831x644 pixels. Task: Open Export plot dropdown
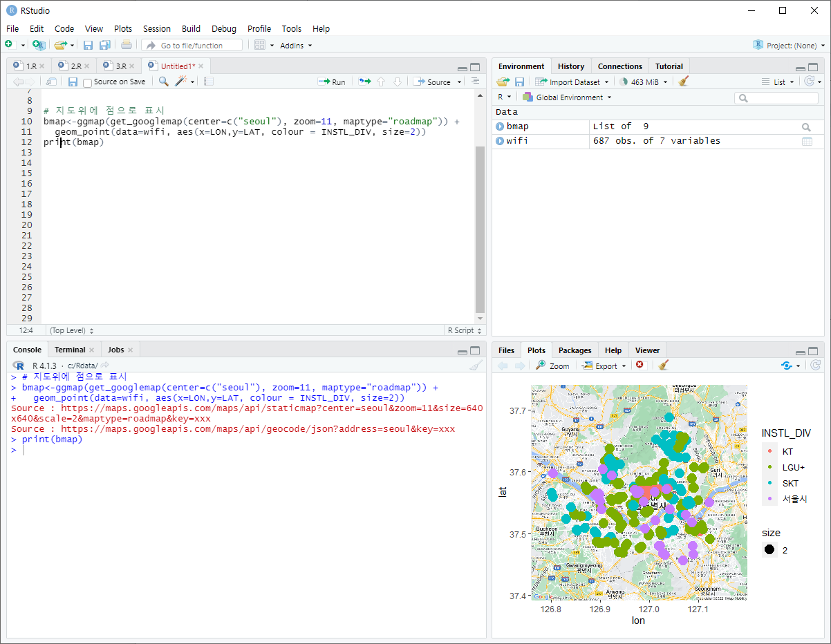click(x=604, y=366)
